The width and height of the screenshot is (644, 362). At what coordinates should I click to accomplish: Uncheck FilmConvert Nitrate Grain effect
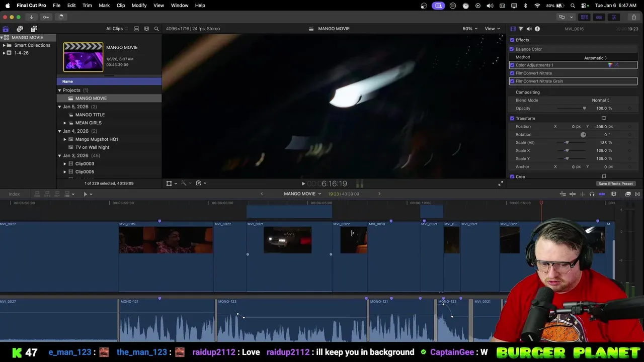tap(512, 81)
